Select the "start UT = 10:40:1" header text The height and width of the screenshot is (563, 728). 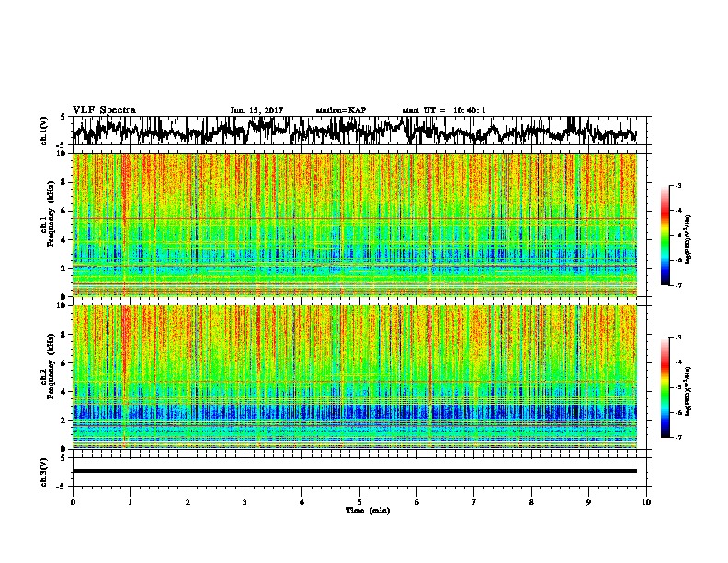click(444, 110)
